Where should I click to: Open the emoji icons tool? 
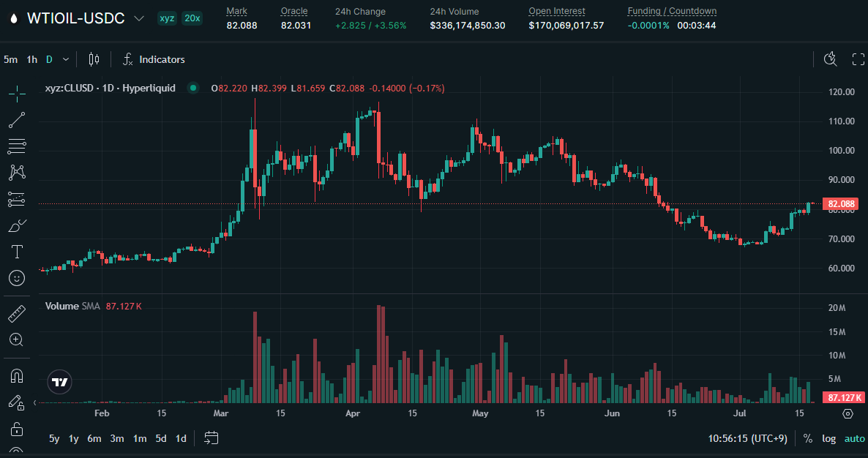point(17,278)
